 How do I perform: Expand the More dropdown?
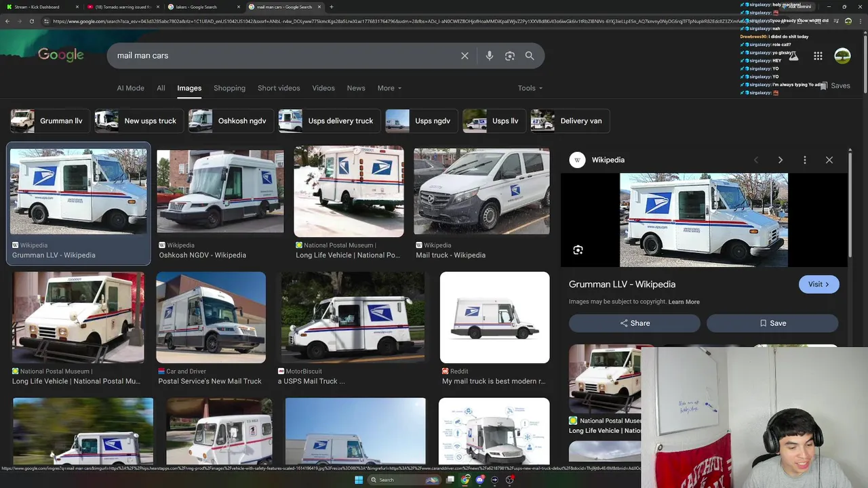click(x=389, y=88)
